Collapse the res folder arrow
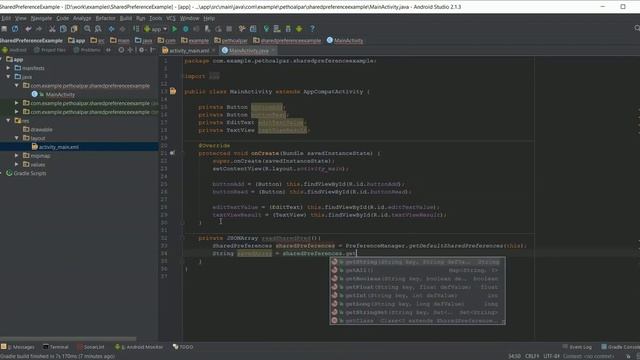The image size is (640, 360). [x=8, y=121]
